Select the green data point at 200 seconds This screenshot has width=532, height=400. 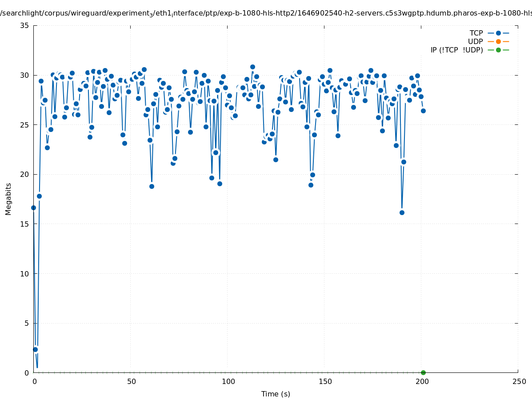[423, 372]
